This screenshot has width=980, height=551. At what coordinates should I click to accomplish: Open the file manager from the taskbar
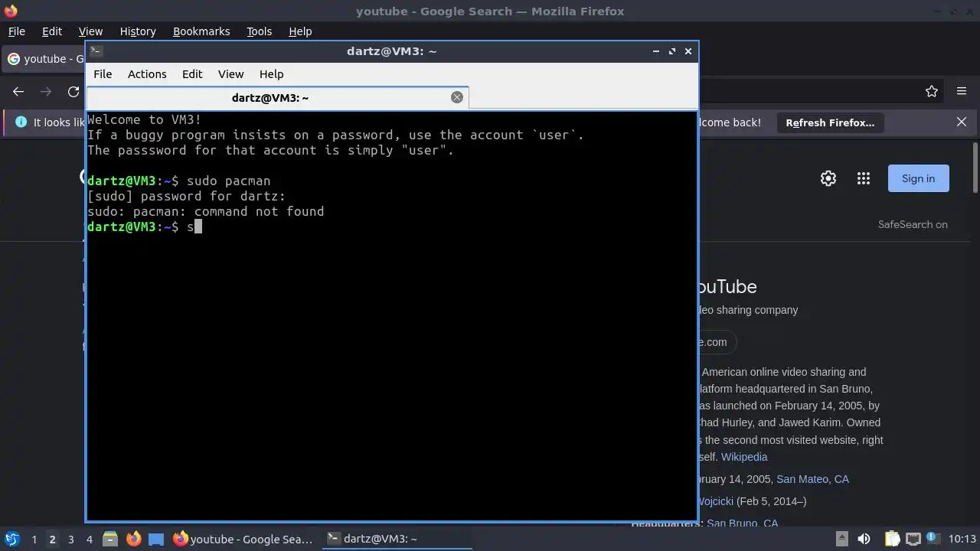(x=109, y=539)
